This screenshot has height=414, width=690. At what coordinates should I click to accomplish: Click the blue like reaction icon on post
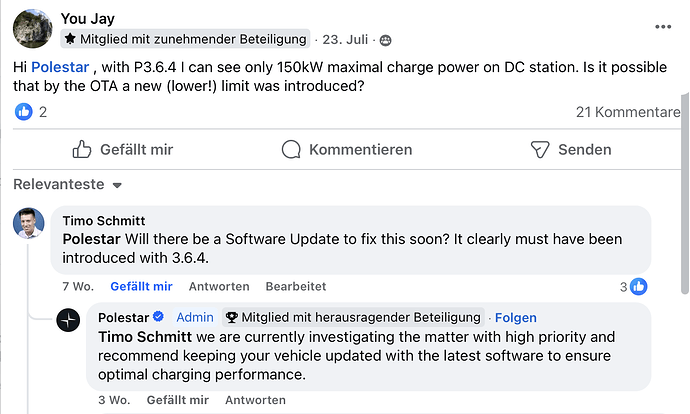tap(23, 112)
